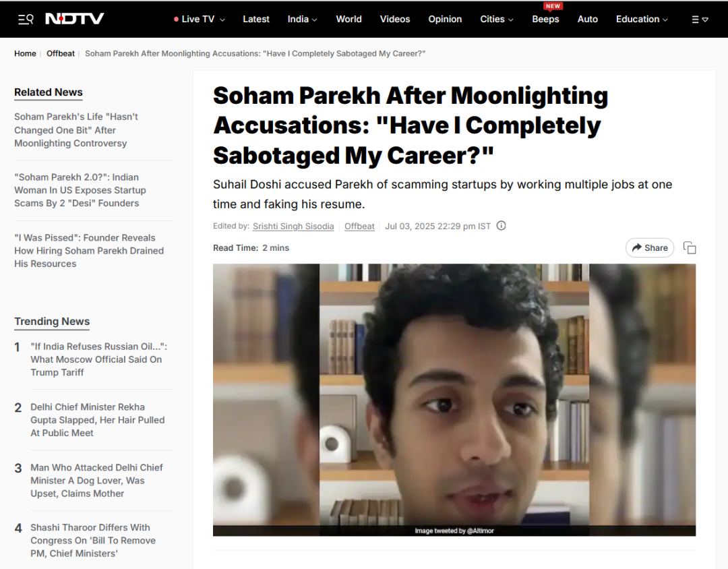This screenshot has height=569, width=728.
Task: Click the info icon next to publish date
Action: pos(501,226)
